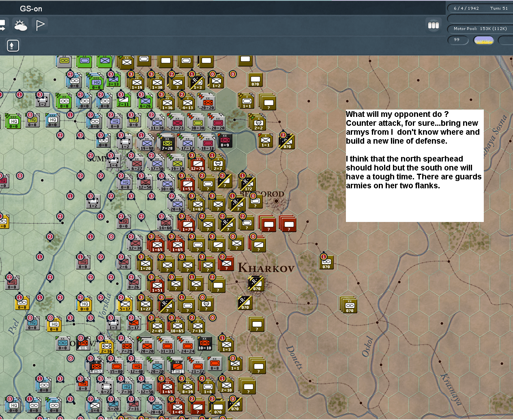Toggle the supply depot barrels icon
This screenshot has height=420, width=513.
pos(434,25)
